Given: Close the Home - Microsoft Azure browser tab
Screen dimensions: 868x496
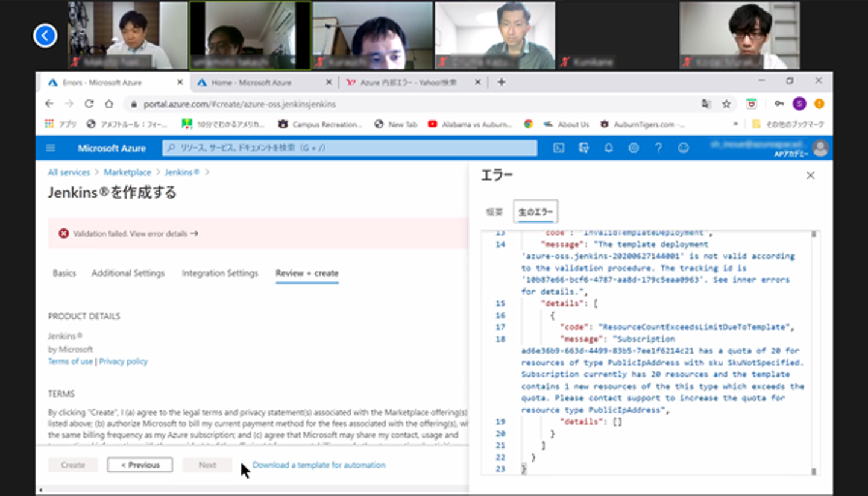Looking at the screenshot, I should pos(329,82).
